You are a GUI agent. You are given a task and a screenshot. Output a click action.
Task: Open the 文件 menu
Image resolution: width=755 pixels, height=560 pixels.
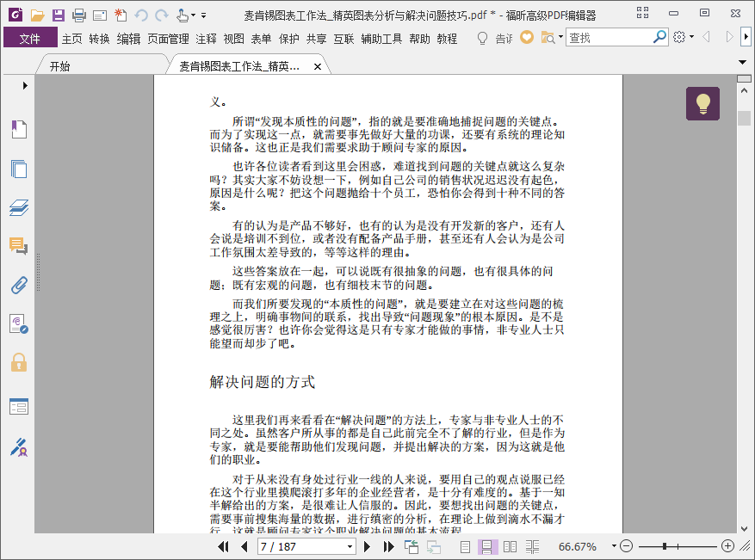coord(30,39)
